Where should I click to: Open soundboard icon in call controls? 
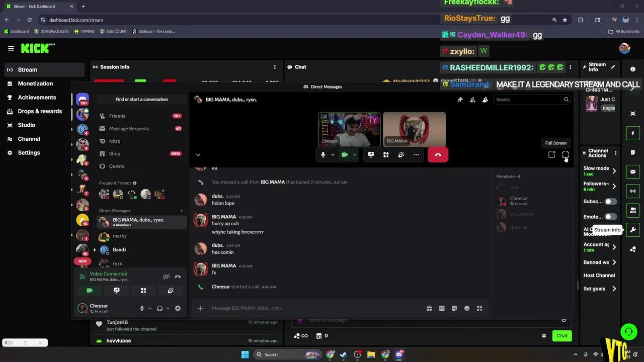coord(401,155)
